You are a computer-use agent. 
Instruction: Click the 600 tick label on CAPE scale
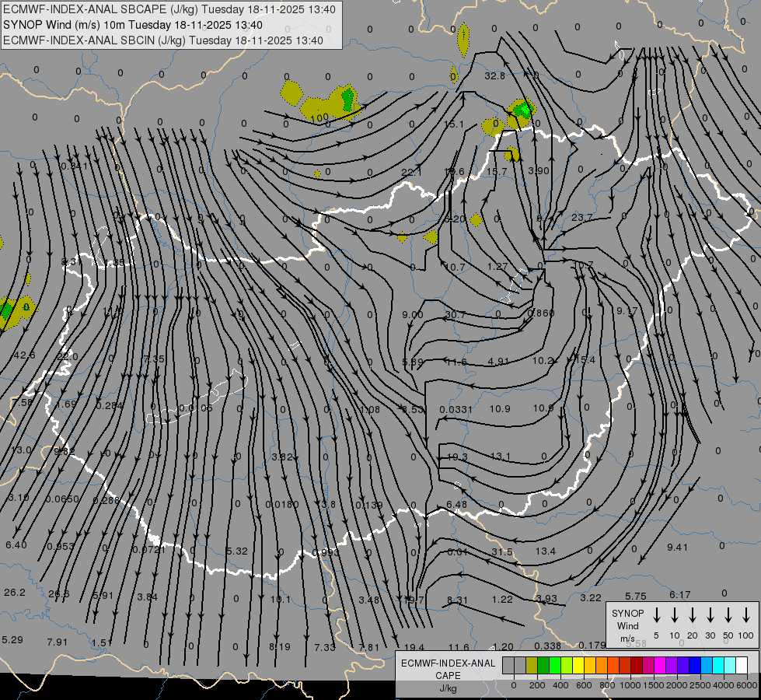click(x=584, y=685)
